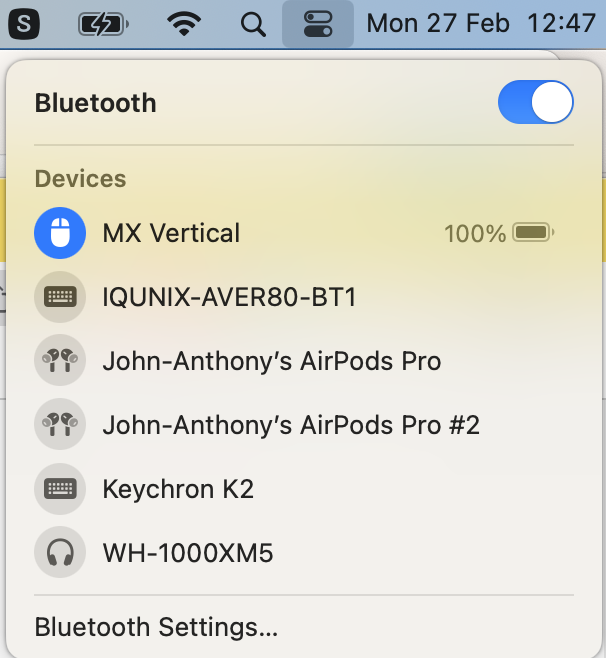This screenshot has height=658, width=606.
Task: Select Keychron K2 device entry
Action: (178, 489)
